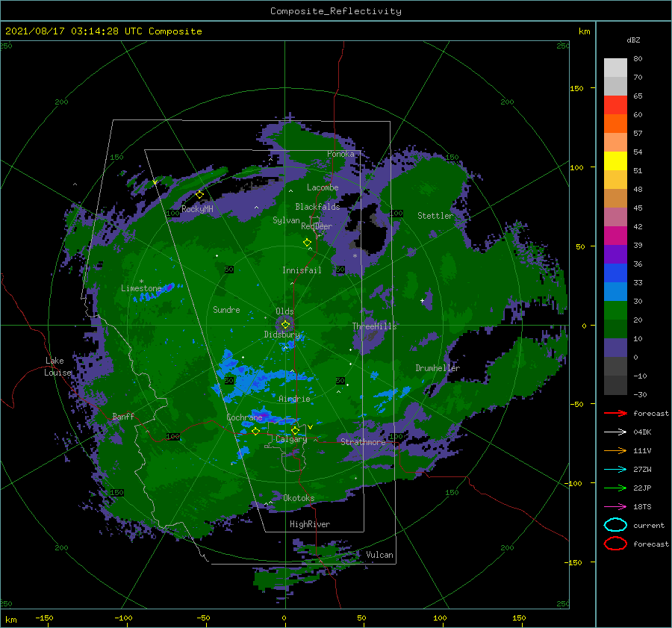This screenshot has height=628, width=672.
Task: Click the cyan current ellipse icon
Action: point(615,525)
